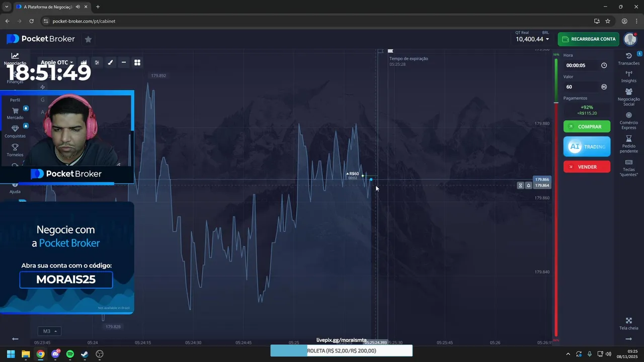The width and height of the screenshot is (644, 362).
Task: Click the horizontal line tool
Action: pos(124,62)
